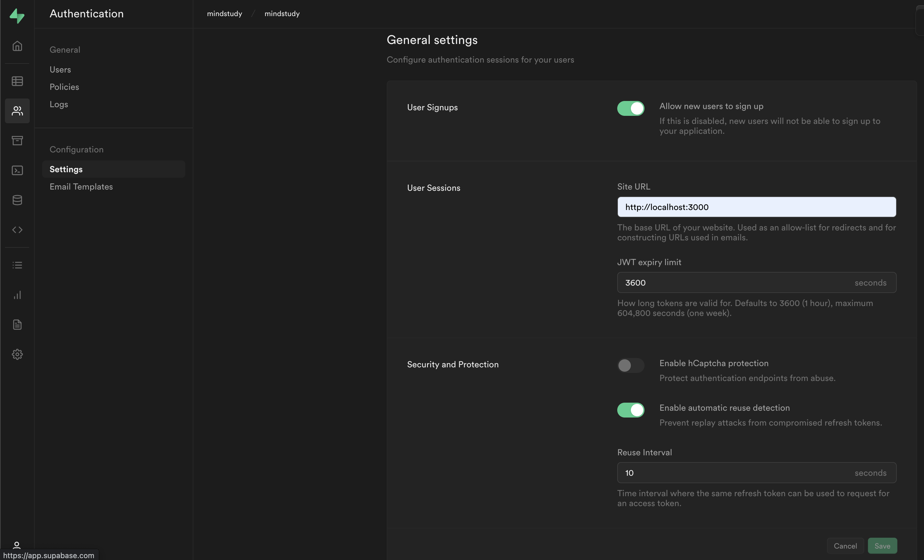
Task: Click the General section header in sidebar
Action: coord(65,50)
